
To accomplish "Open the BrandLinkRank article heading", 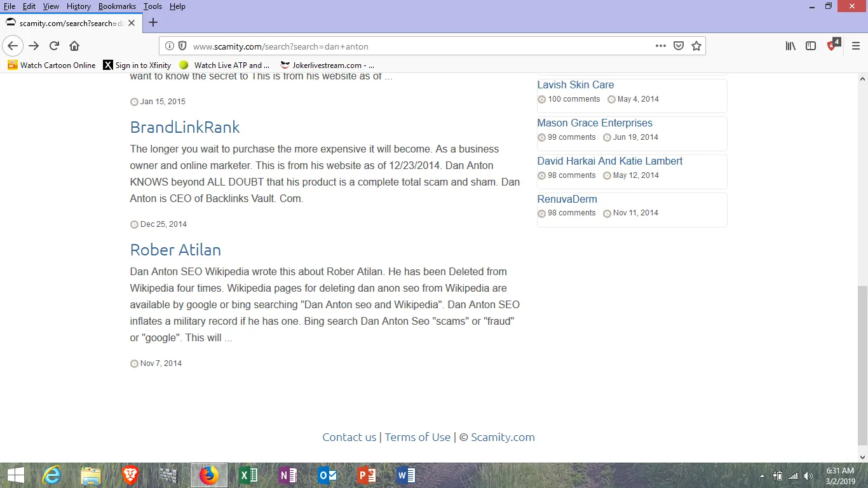I will (185, 127).
